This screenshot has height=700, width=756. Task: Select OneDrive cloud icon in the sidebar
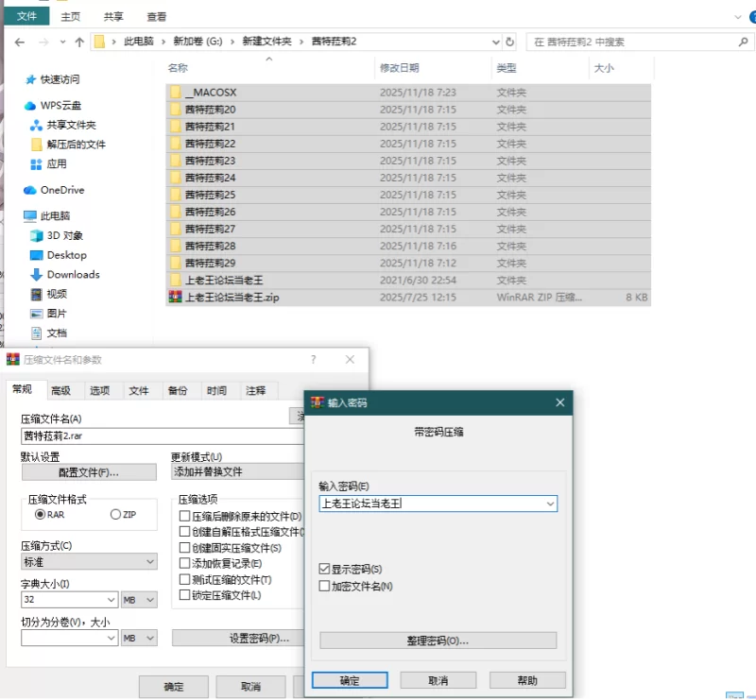[x=30, y=190]
